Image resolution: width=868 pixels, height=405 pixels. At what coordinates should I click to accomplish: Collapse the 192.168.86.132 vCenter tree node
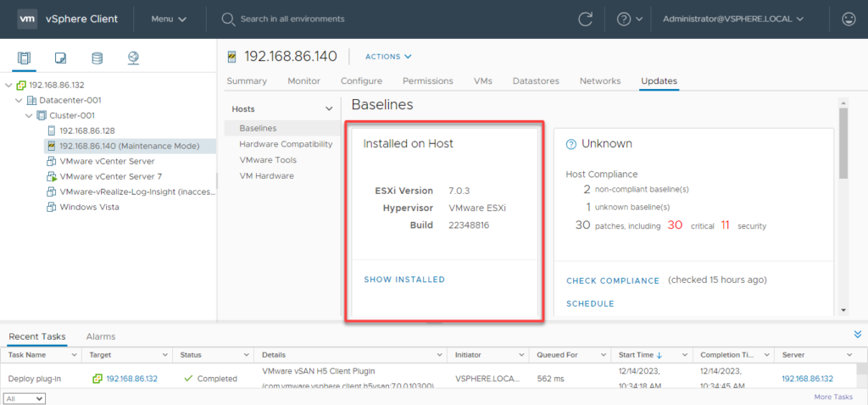[8, 86]
